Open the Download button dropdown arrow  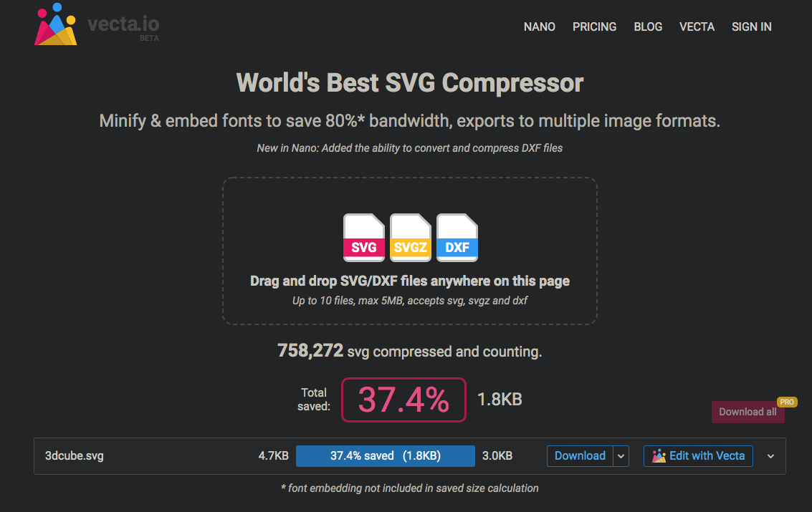[x=621, y=456]
